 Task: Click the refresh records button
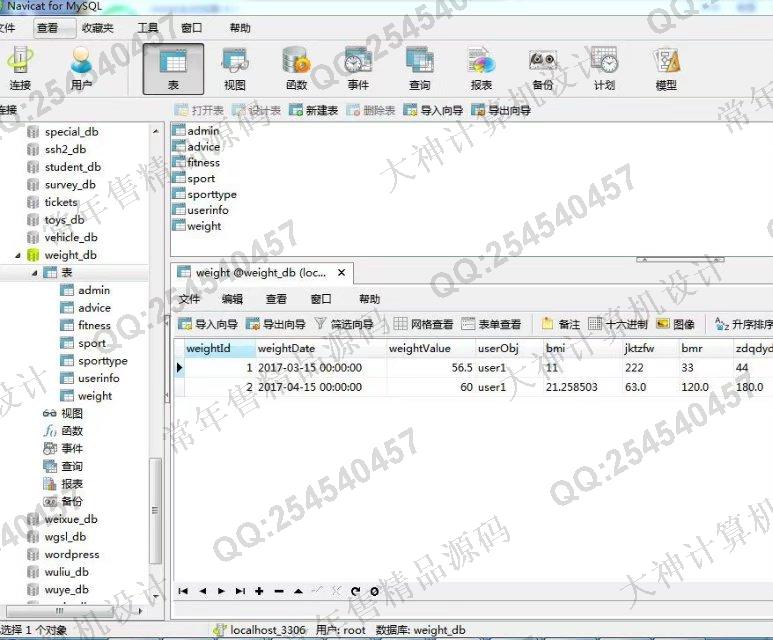[x=355, y=591]
